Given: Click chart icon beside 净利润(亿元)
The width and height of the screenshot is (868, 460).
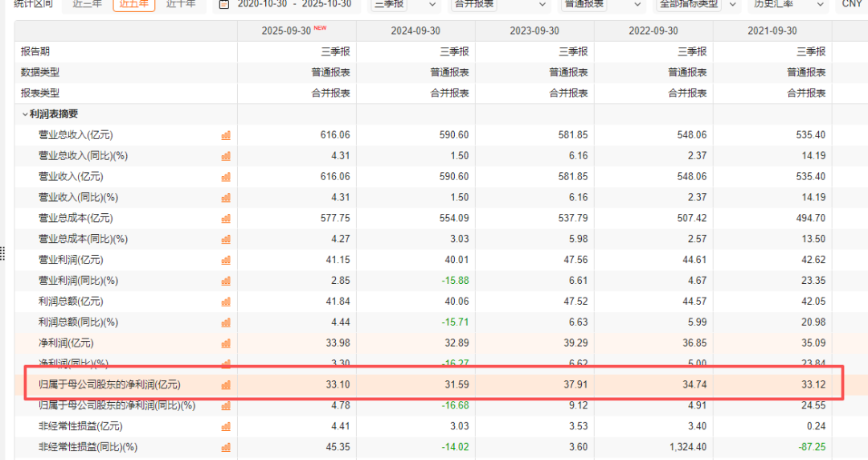Looking at the screenshot, I should click(x=226, y=343).
